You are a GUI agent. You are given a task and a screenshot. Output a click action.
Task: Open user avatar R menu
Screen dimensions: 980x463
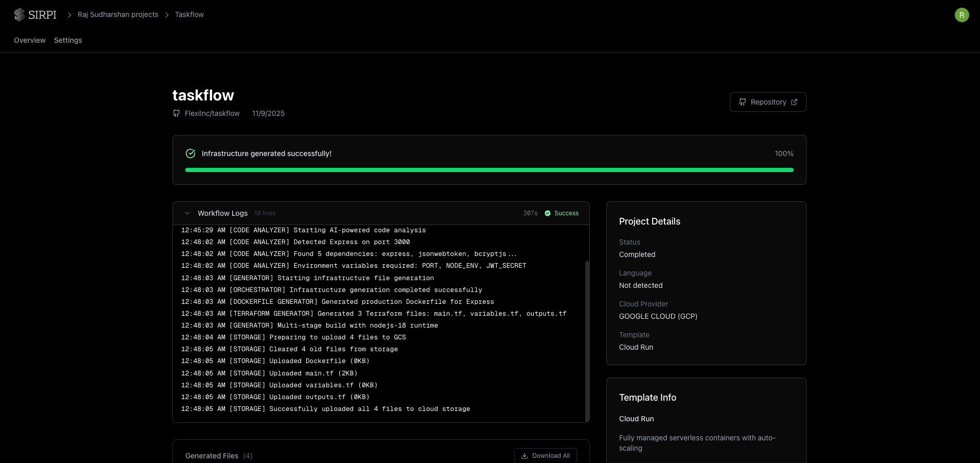coord(961,15)
